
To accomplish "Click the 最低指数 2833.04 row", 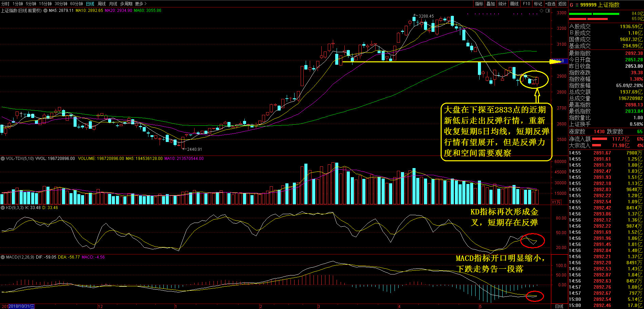I will (606, 111).
